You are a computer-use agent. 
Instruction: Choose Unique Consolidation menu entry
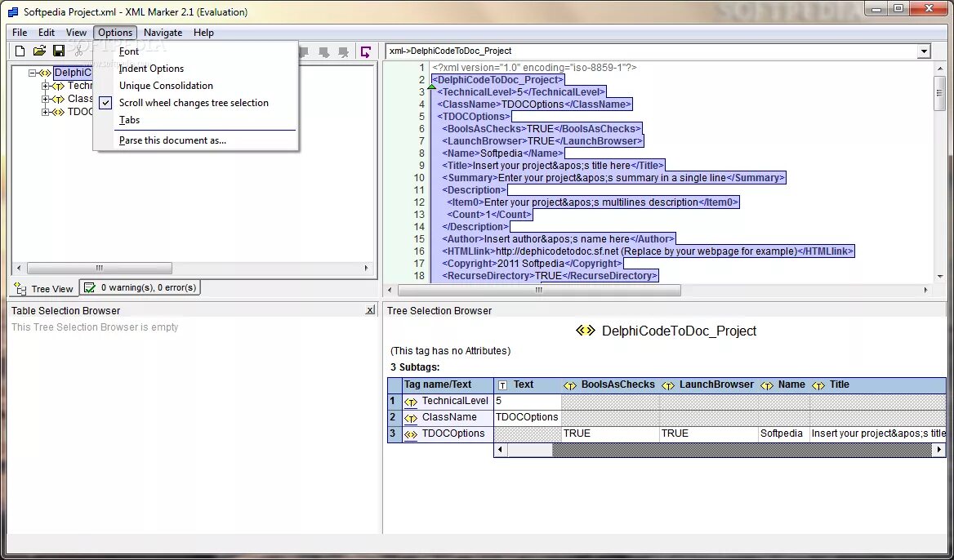(166, 86)
